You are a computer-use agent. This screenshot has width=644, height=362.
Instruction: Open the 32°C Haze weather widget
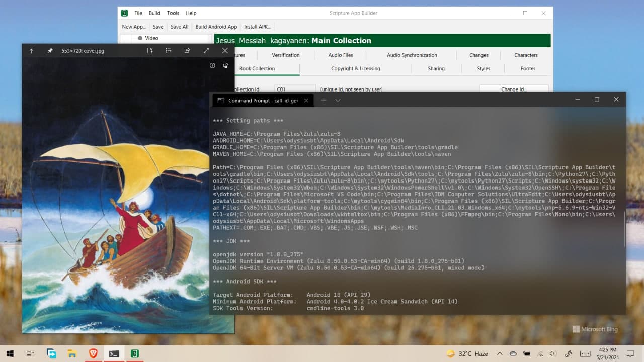pos(467,353)
